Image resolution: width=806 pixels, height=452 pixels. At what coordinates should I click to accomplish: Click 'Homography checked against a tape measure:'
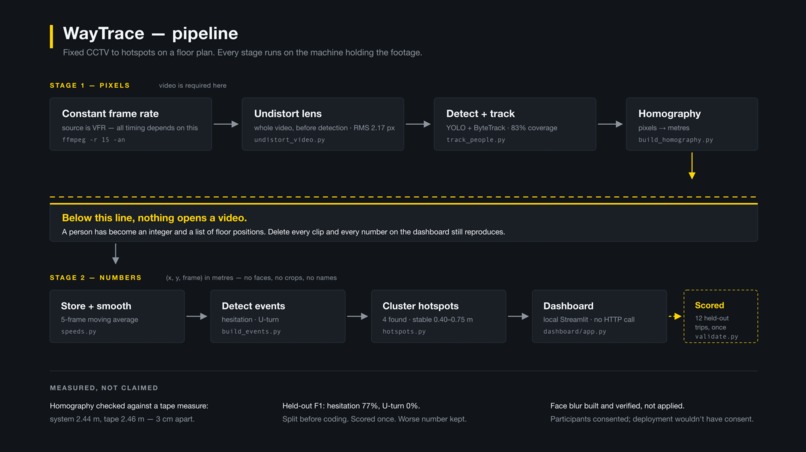coord(129,406)
